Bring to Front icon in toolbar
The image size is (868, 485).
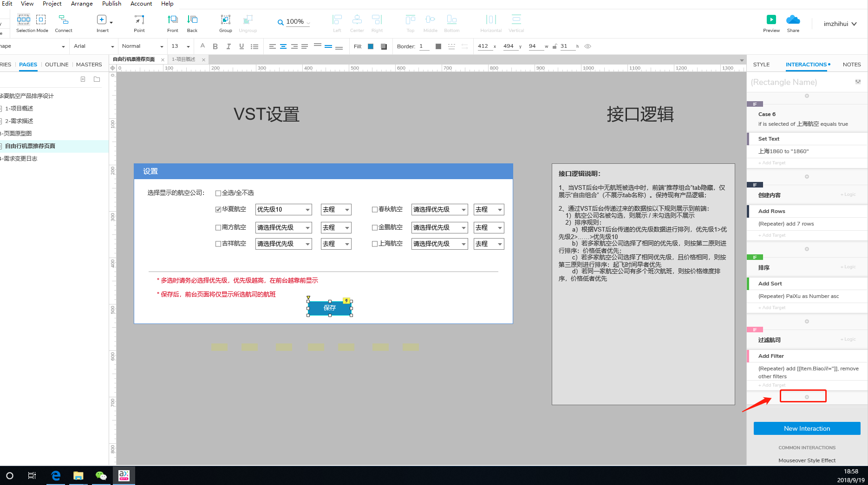172,19
